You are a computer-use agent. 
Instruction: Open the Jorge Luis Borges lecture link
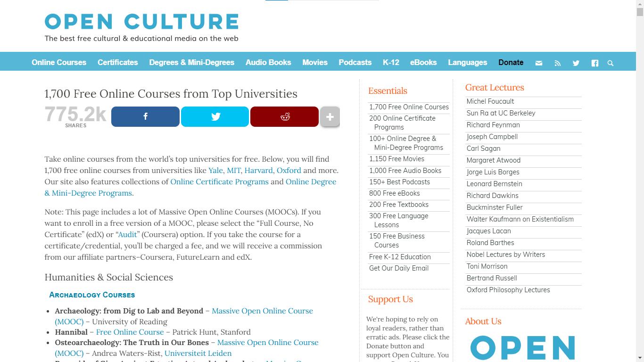point(493,172)
